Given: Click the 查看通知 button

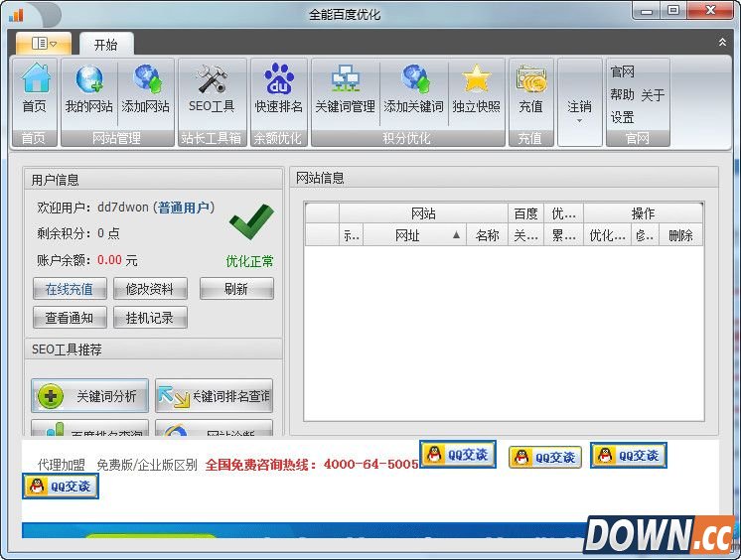Looking at the screenshot, I should pyautogui.click(x=70, y=318).
